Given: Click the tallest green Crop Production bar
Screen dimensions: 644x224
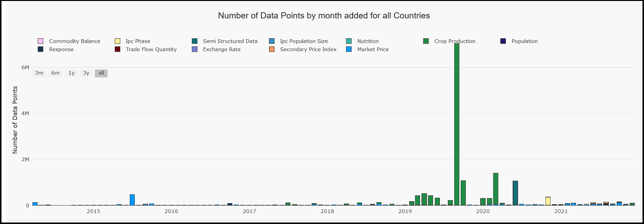Looking at the screenshot, I should pos(457,124).
